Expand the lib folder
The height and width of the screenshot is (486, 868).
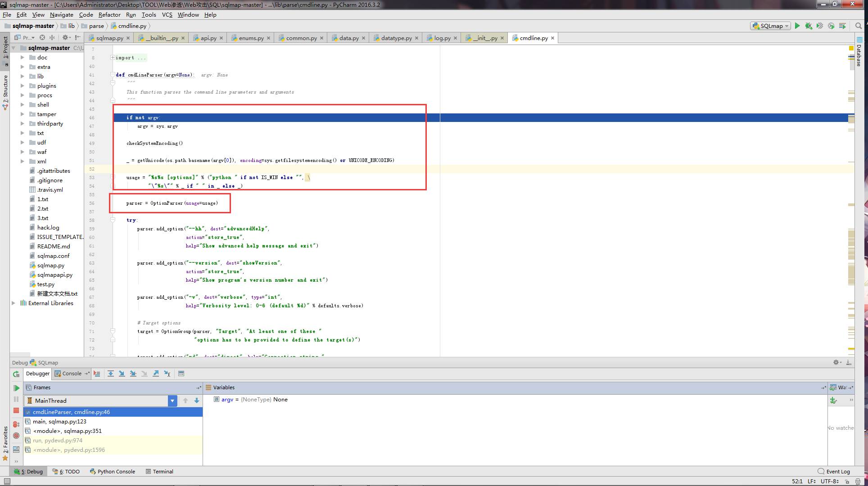tap(23, 76)
